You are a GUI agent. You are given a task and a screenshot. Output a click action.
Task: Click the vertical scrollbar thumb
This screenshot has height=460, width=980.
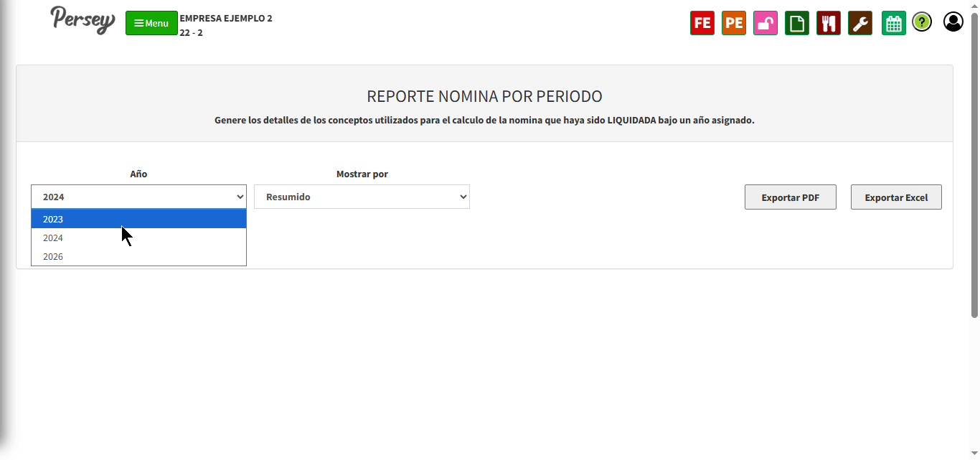(x=974, y=164)
